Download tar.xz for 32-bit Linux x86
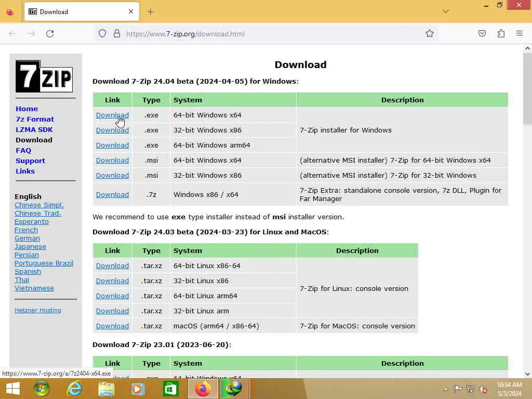This screenshot has width=532, height=399. coord(112,281)
